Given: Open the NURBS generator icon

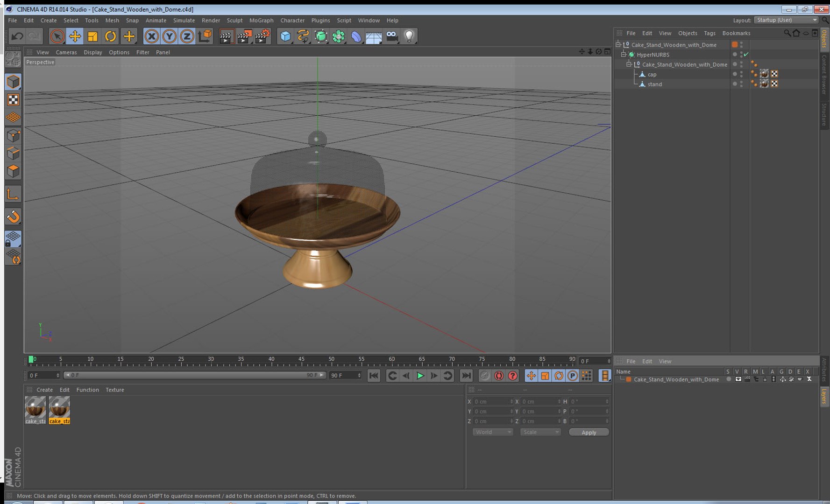Looking at the screenshot, I should (321, 36).
